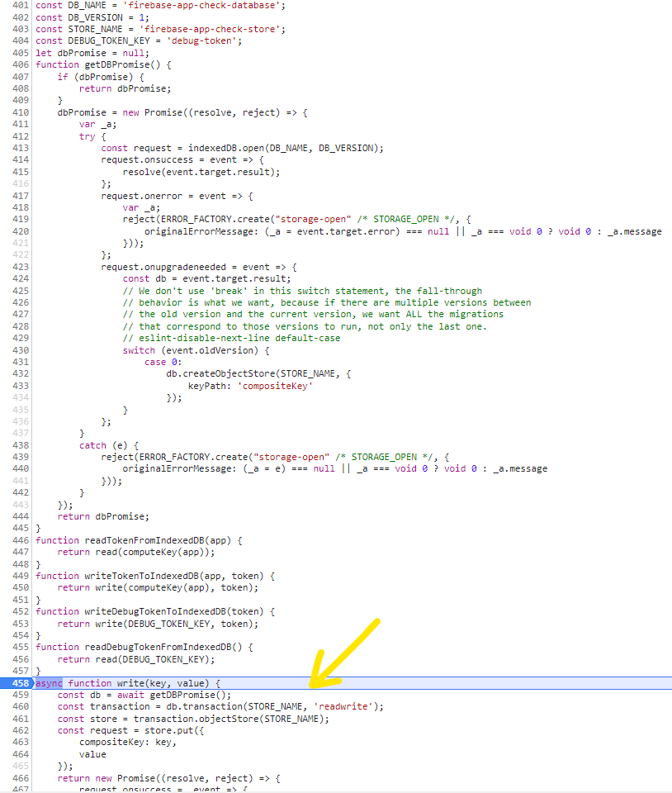Click 'readTokenFromIndexedDB' function name
Image resolution: width=672 pixels, height=793 pixels.
(144, 540)
